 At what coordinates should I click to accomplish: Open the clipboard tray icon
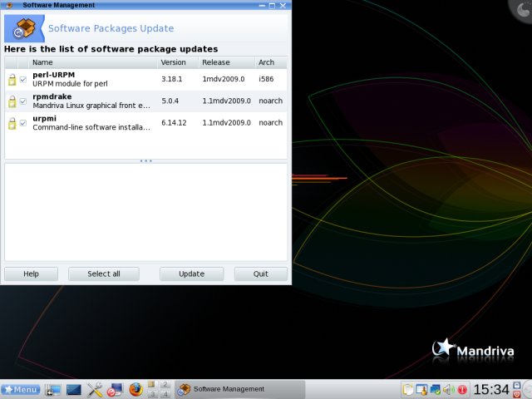click(408, 389)
